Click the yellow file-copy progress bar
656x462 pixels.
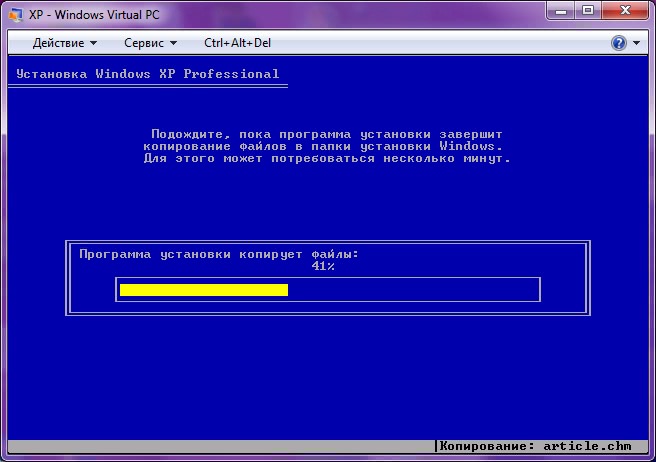[204, 290]
